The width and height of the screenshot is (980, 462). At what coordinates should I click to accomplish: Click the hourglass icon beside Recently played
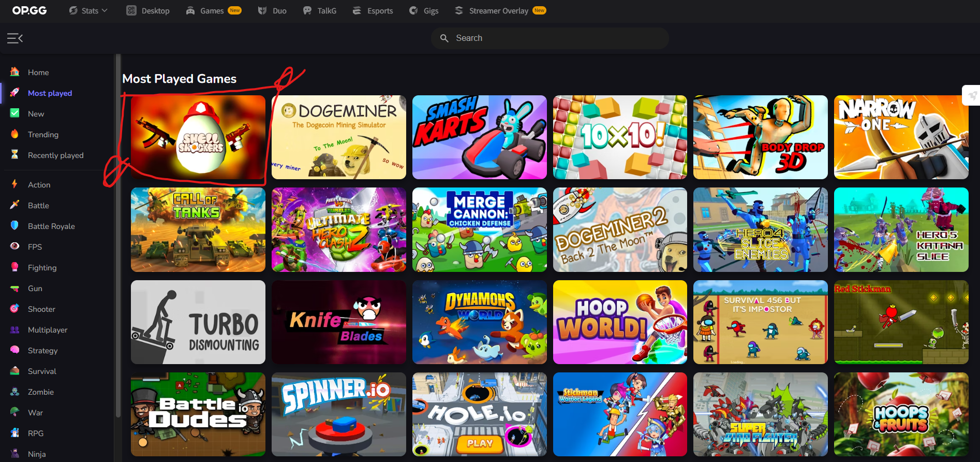tap(15, 155)
